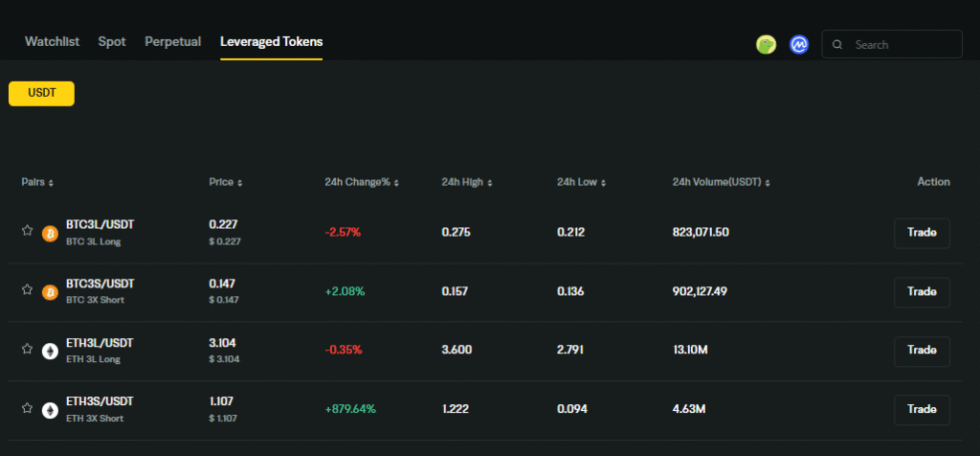Click the -2.57% change value

344,233
